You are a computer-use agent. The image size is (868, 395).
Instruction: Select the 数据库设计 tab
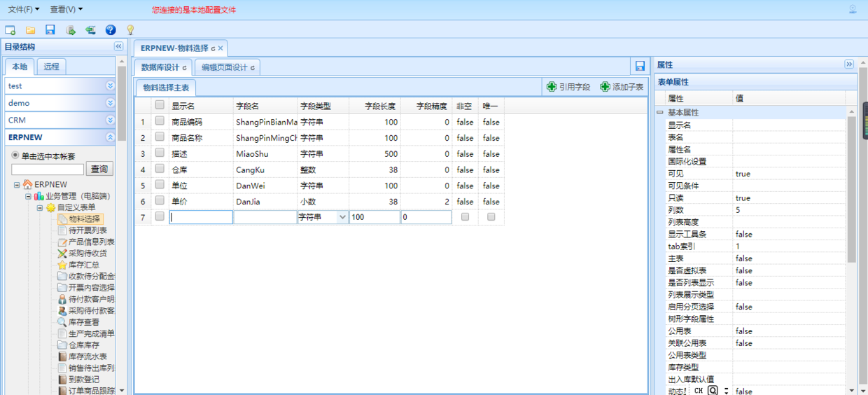163,67
